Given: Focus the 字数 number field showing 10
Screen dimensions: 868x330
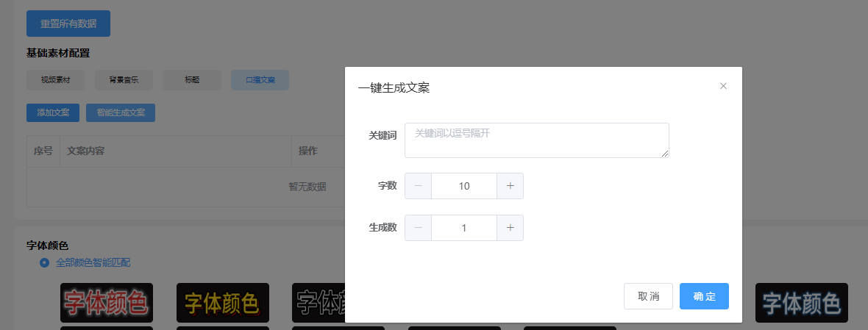Looking at the screenshot, I should [463, 186].
